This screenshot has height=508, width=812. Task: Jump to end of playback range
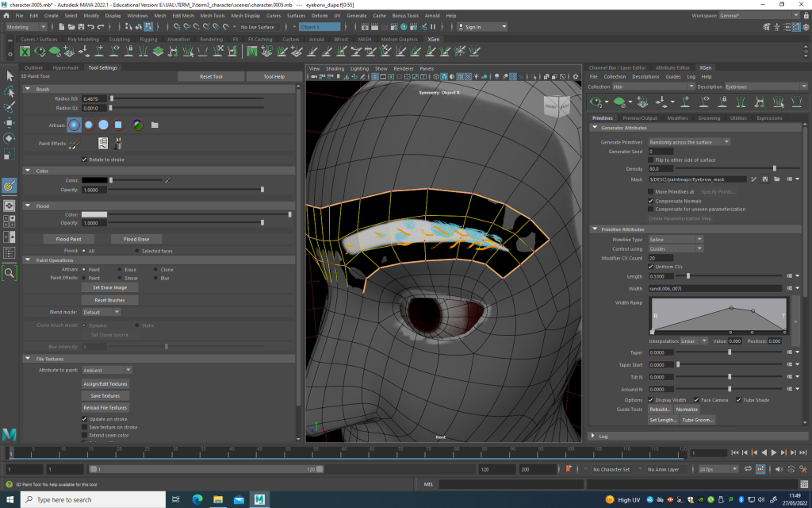pos(802,452)
